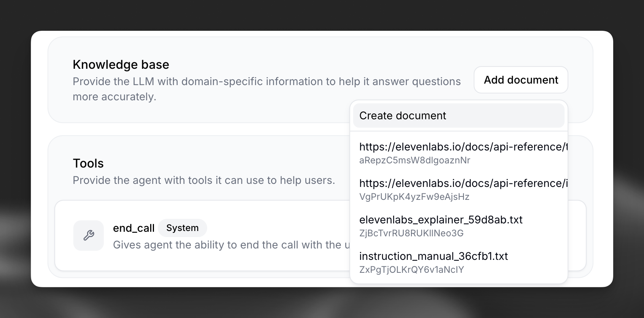The width and height of the screenshot is (644, 318).
Task: Click the System badge next to end_call
Action: click(x=182, y=228)
